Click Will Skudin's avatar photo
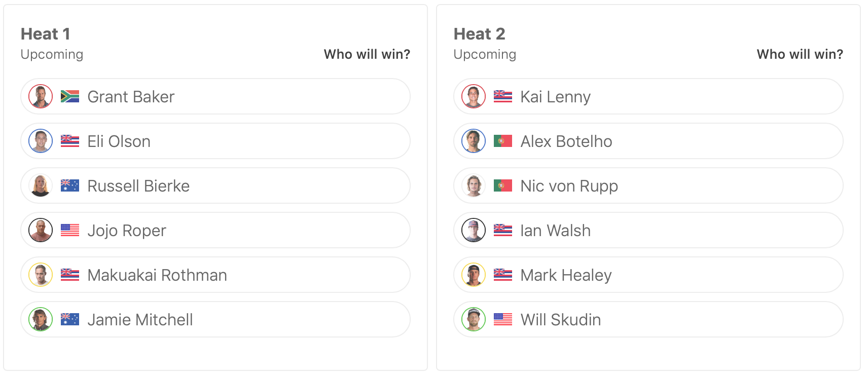Viewport: 868px width, 376px height. click(x=474, y=320)
